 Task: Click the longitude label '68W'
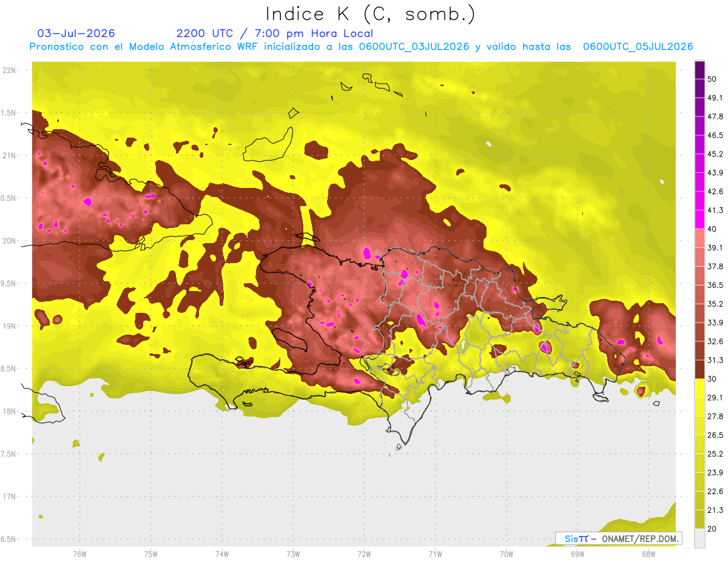tap(649, 554)
